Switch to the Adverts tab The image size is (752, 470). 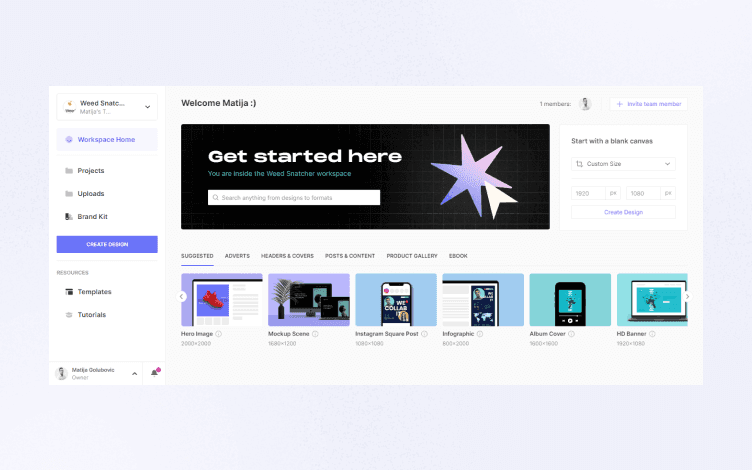click(x=237, y=256)
